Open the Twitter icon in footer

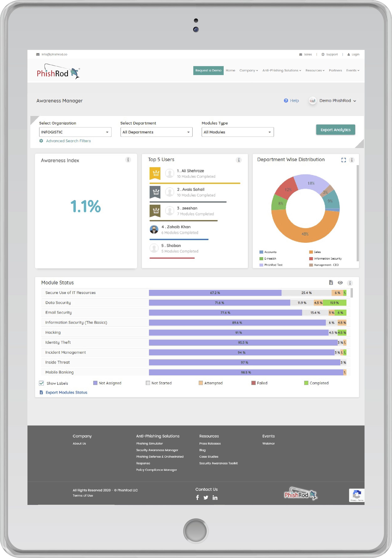(x=206, y=497)
